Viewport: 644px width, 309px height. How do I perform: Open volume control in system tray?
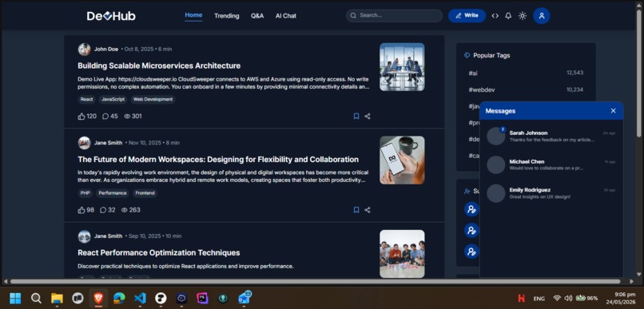click(x=568, y=299)
